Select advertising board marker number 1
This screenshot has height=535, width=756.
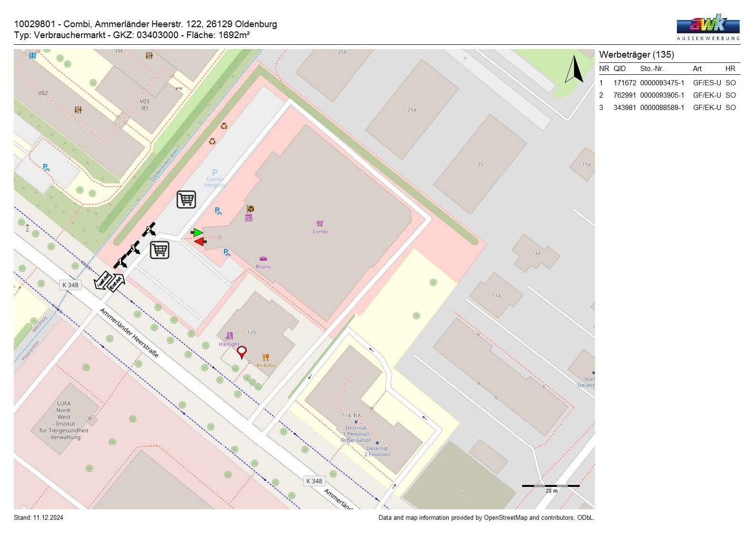point(121,262)
